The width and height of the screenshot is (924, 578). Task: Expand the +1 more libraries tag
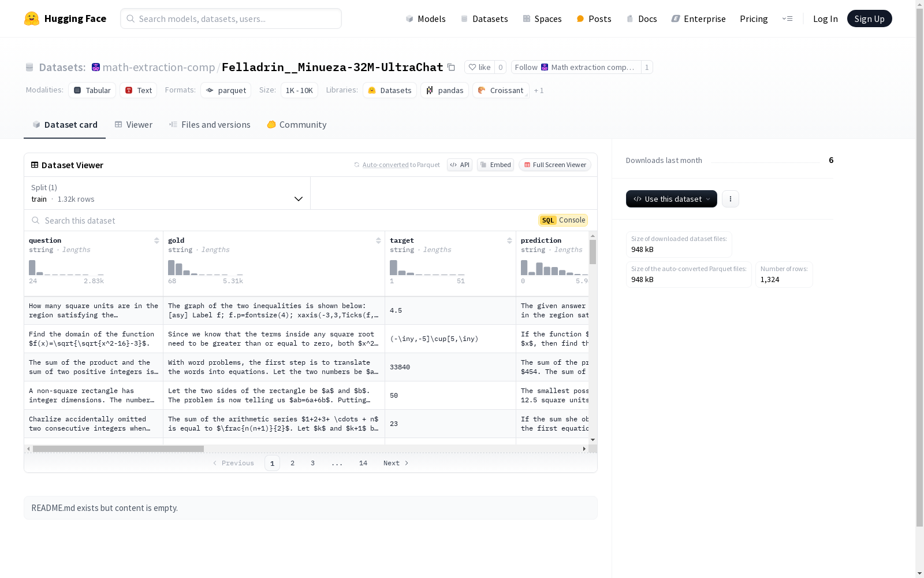539,91
